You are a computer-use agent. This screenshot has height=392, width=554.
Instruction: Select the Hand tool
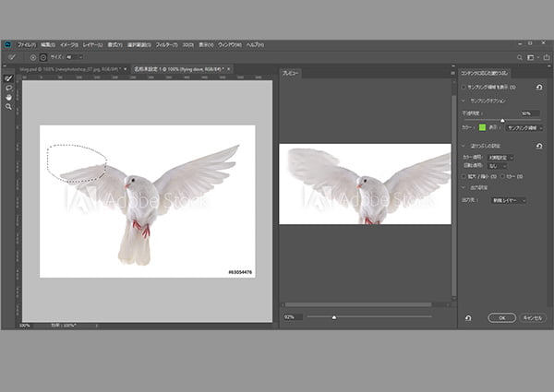coord(9,97)
